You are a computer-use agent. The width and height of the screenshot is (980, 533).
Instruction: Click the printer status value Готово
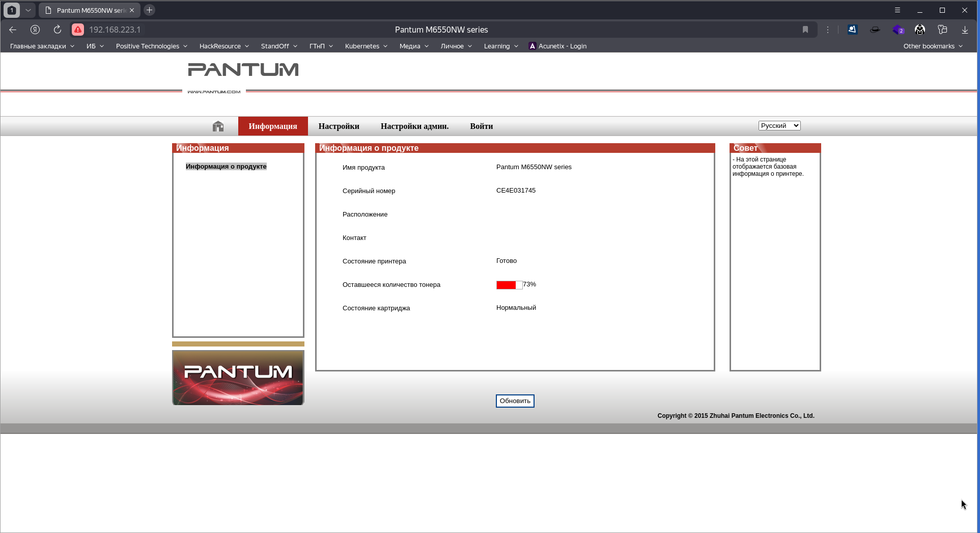(x=507, y=261)
